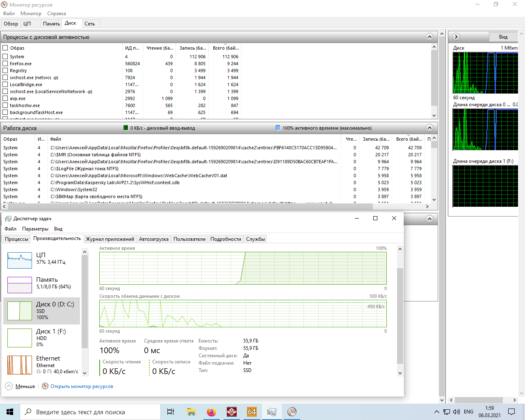The width and height of the screenshot is (525, 420).
Task: Click the volume speaker tray icon
Action: click(457, 412)
